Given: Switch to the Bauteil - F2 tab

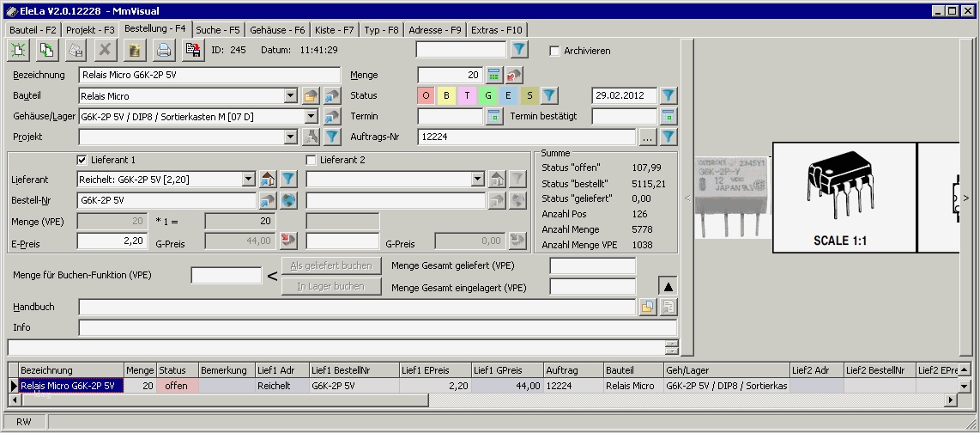Looking at the screenshot, I should click(x=33, y=30).
